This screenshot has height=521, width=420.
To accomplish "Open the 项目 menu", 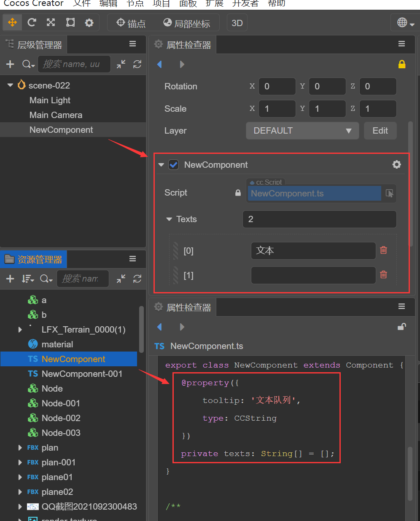I will coord(161,3).
